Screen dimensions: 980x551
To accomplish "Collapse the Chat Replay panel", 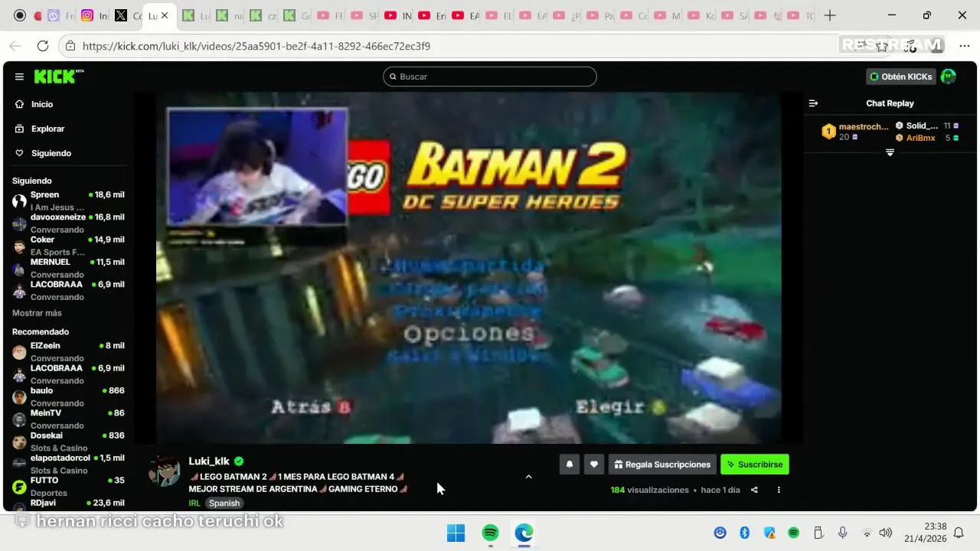I will click(813, 103).
